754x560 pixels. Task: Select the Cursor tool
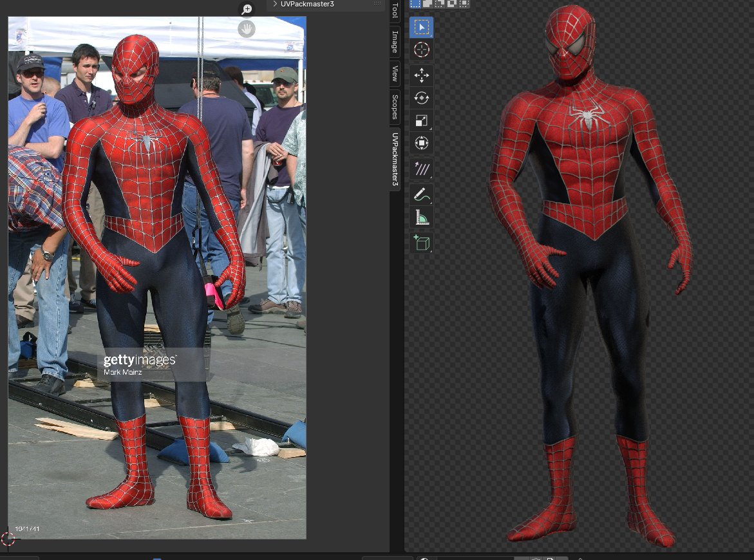[x=422, y=50]
